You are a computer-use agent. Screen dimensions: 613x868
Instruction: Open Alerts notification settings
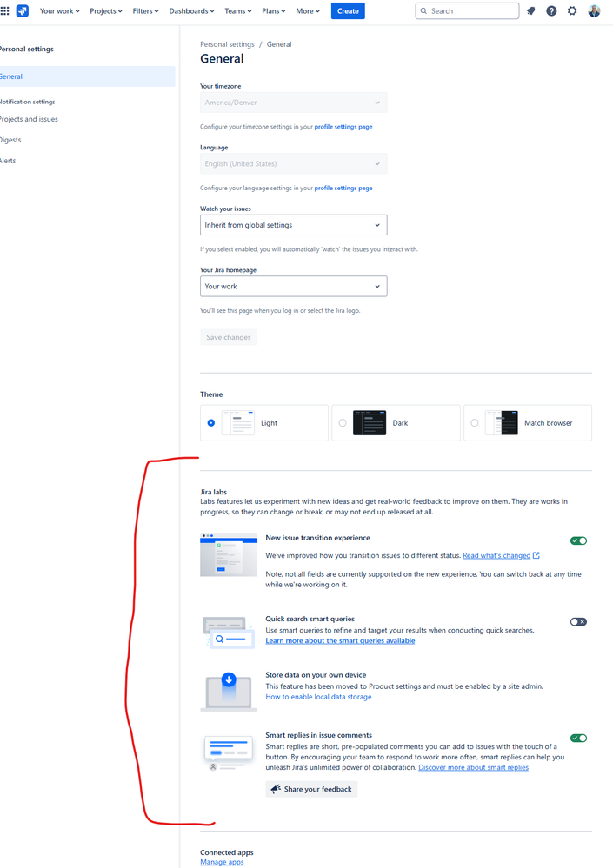tap(9, 161)
